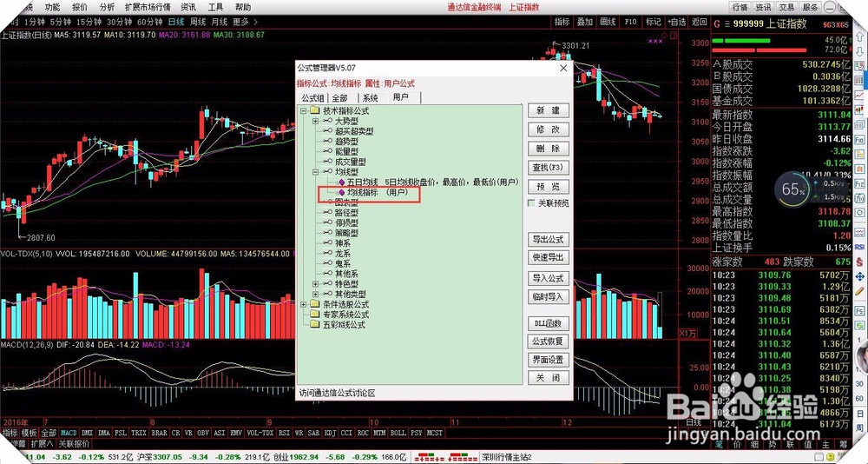
Task: Open the 功能 menu
Action: [53, 7]
